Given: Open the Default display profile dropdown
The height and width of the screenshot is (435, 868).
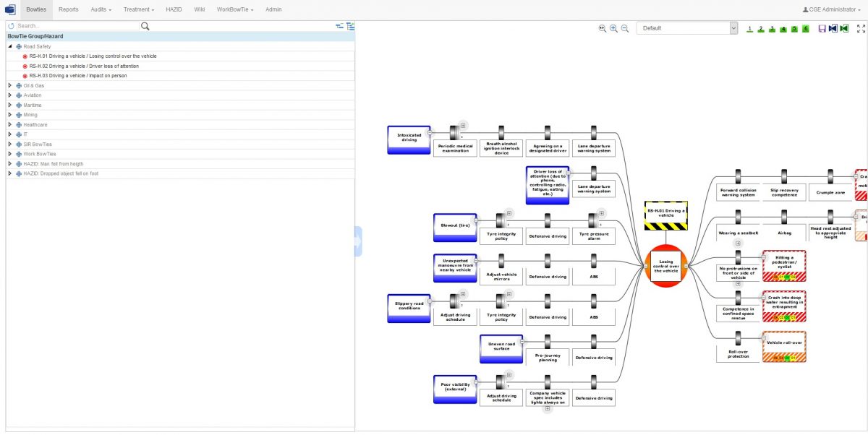Looking at the screenshot, I should pyautogui.click(x=687, y=28).
